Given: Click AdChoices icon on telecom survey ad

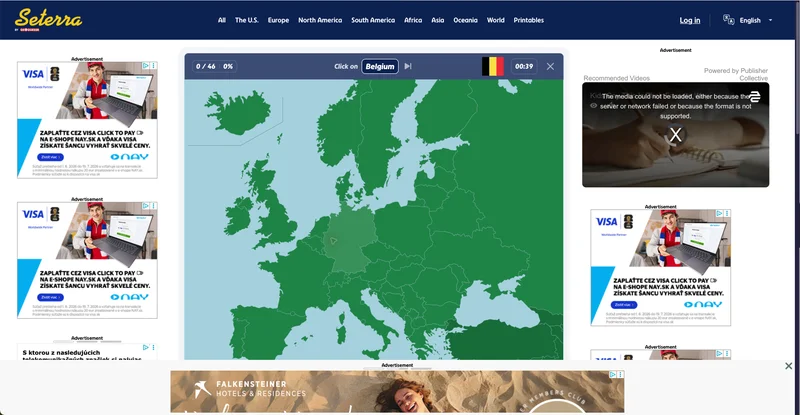Looking at the screenshot, I should pos(145,347).
